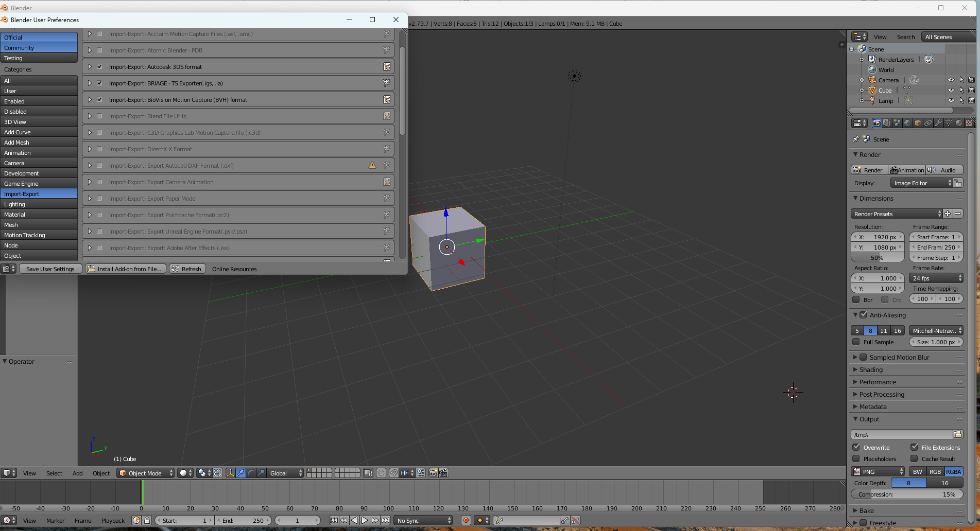
Task: Open the PNG file format dropdown
Action: pos(878,471)
